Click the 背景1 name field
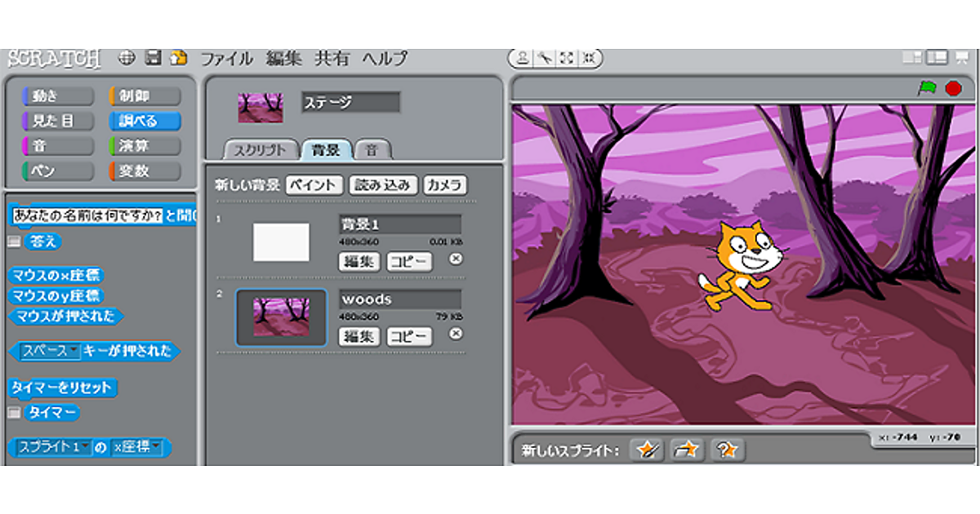This screenshot has height=514, width=980. [400, 224]
